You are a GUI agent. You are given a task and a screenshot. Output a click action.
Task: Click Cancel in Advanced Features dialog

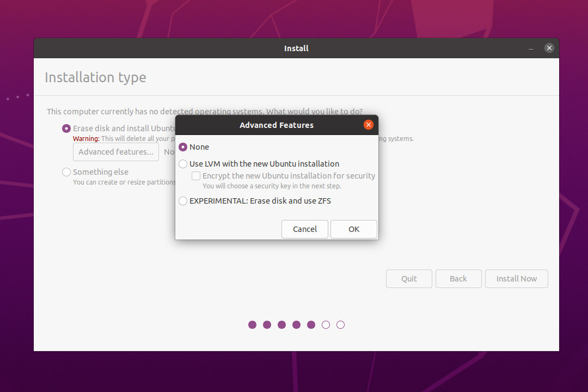coord(304,229)
